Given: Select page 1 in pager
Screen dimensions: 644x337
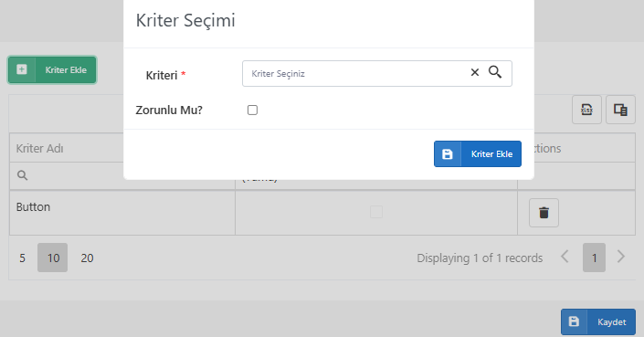Looking at the screenshot, I should click(x=594, y=258).
